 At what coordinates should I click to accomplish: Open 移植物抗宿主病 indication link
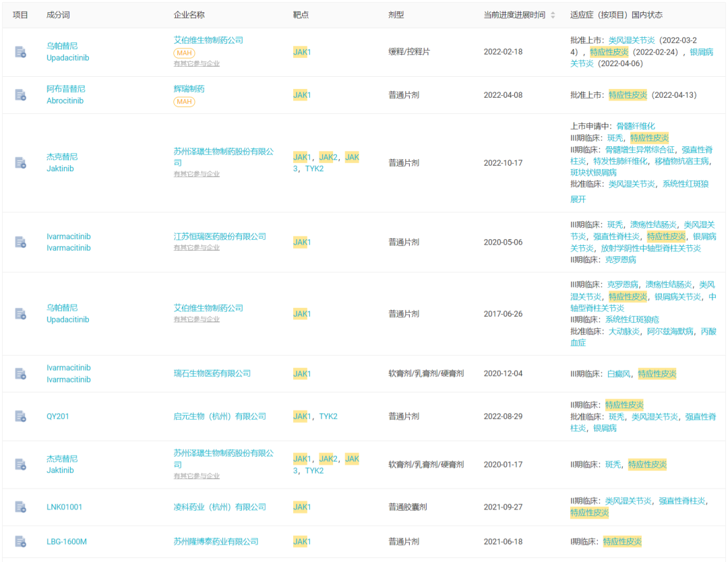click(681, 161)
